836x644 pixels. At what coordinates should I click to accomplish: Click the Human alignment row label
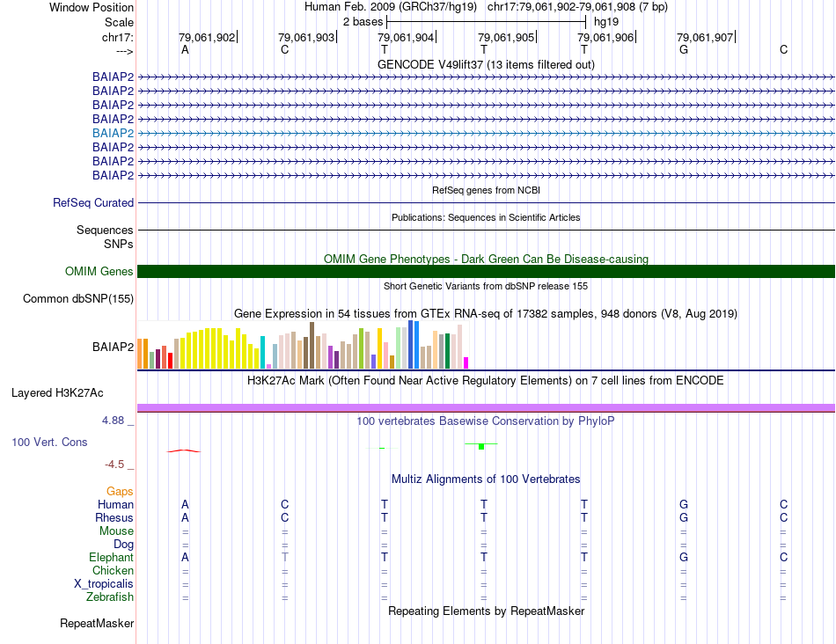[115, 504]
